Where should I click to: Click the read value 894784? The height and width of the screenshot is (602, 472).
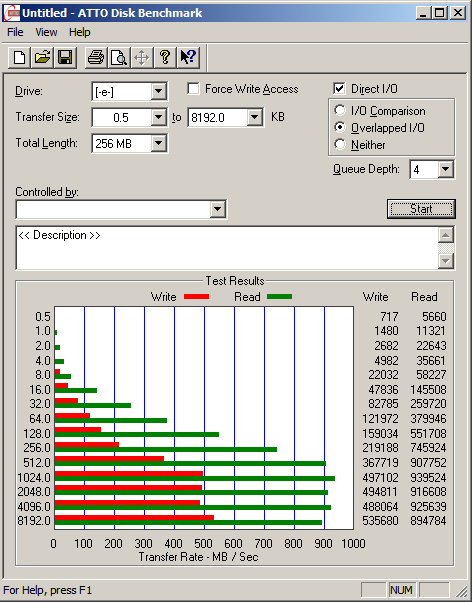pos(428,521)
